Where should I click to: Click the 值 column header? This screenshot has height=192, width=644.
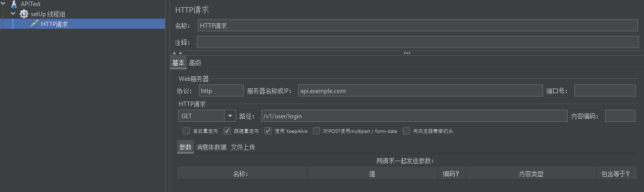click(x=372, y=173)
